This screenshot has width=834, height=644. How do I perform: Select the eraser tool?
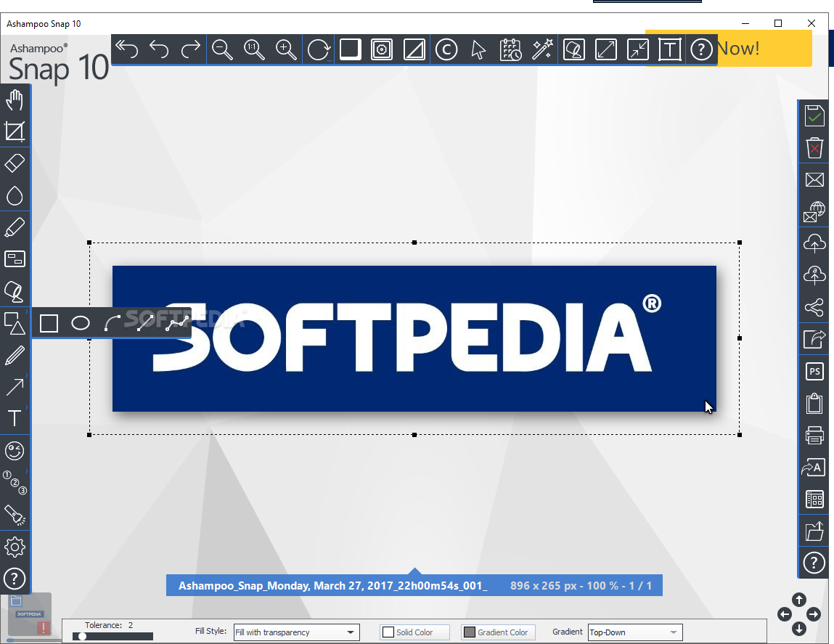click(x=15, y=163)
